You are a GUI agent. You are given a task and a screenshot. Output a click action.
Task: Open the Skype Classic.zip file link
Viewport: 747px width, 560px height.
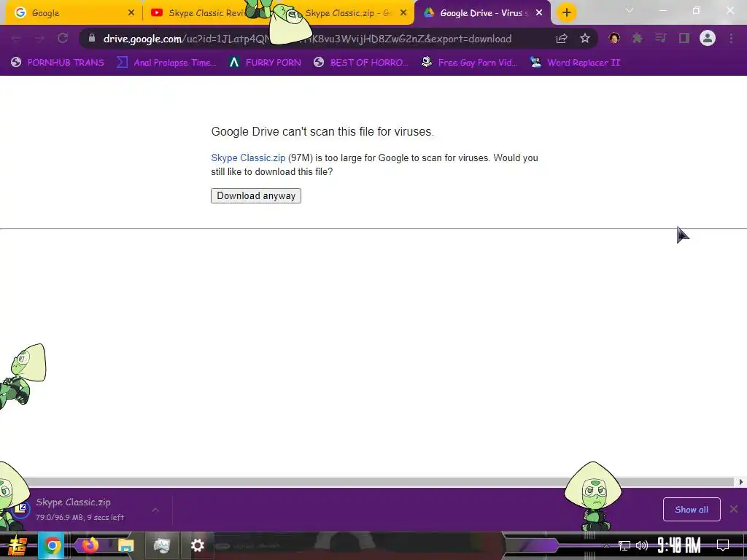(x=248, y=157)
